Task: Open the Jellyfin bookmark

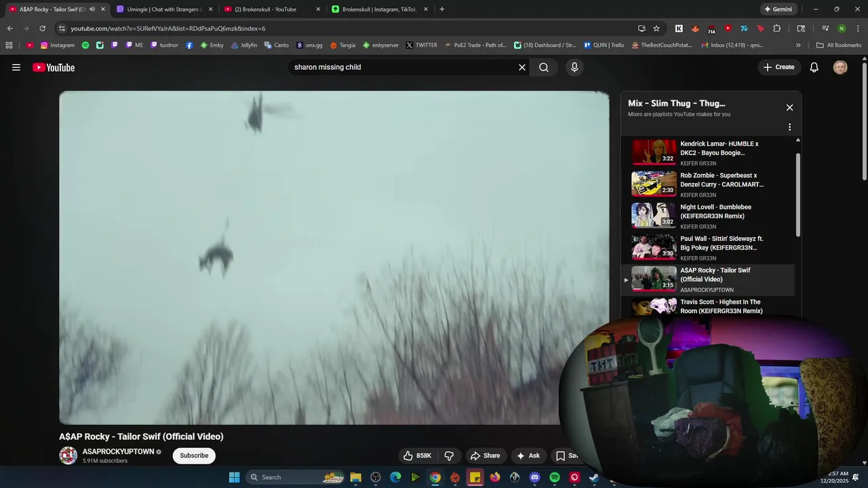Action: click(244, 45)
